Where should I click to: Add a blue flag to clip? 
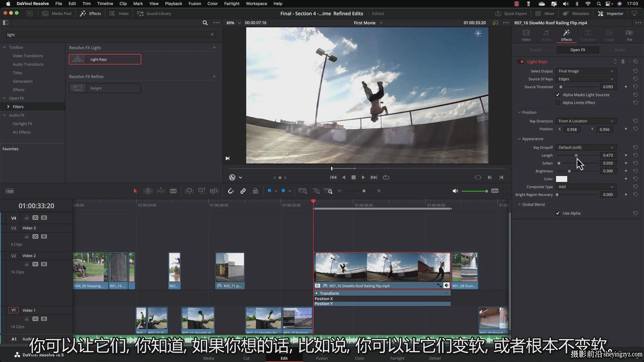269,191
